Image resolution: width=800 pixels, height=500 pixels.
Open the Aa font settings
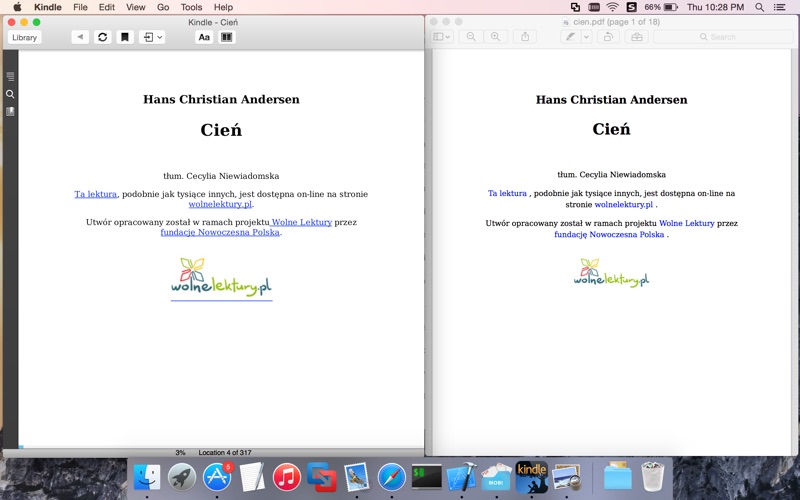[204, 37]
